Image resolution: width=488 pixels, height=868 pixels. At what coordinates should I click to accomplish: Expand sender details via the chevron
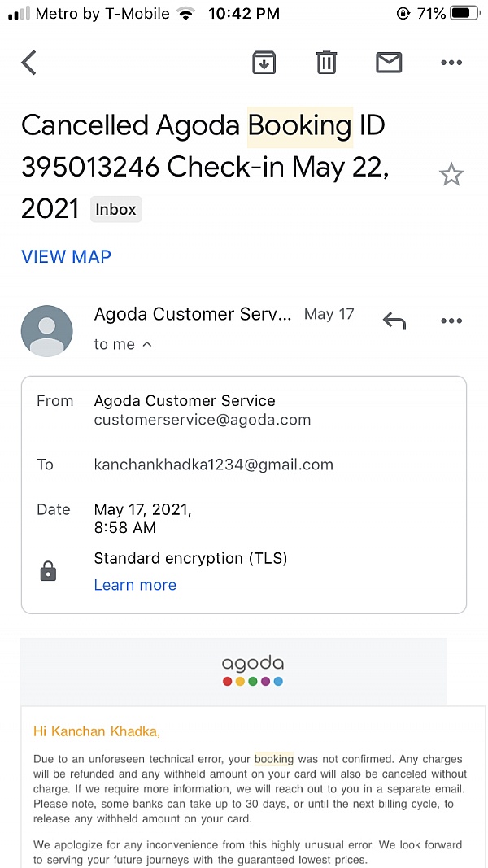tap(147, 344)
